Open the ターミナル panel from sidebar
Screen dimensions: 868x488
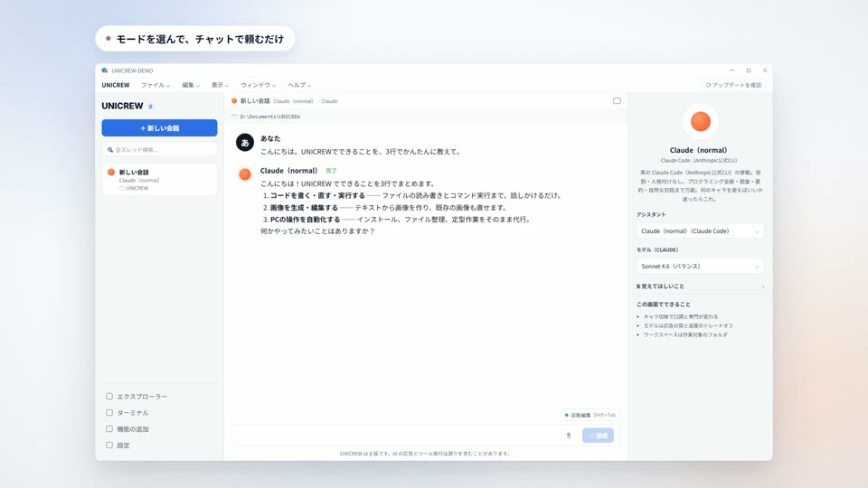tap(127, 413)
